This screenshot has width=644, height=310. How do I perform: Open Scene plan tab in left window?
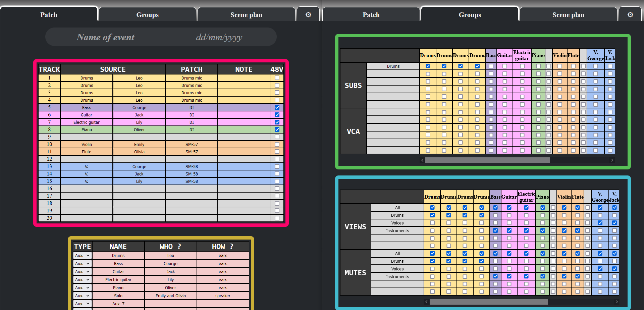247,15
